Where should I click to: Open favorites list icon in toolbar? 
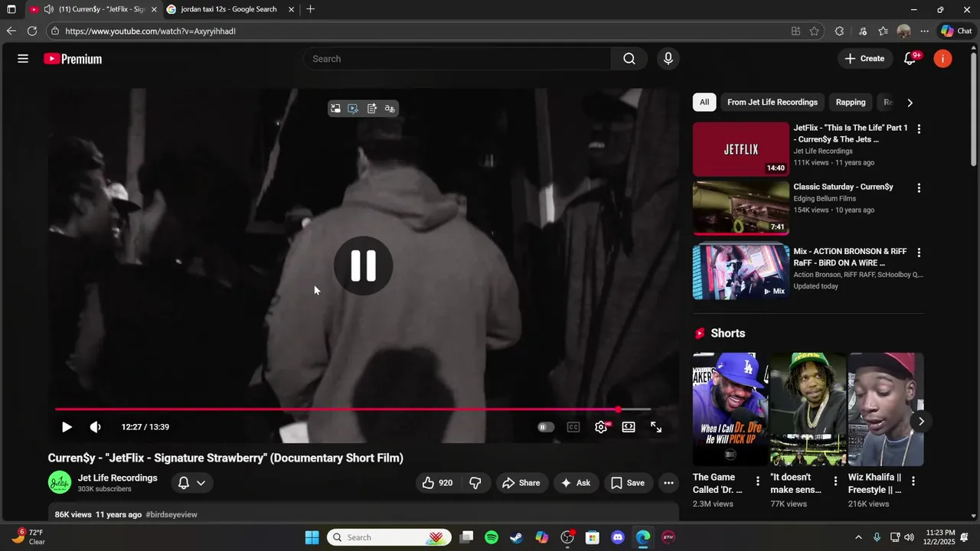tap(883, 31)
